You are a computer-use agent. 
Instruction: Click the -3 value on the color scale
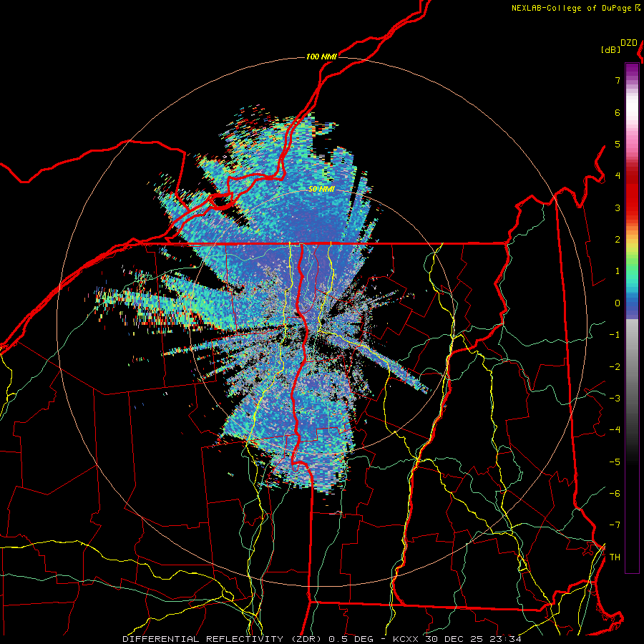tap(615, 399)
